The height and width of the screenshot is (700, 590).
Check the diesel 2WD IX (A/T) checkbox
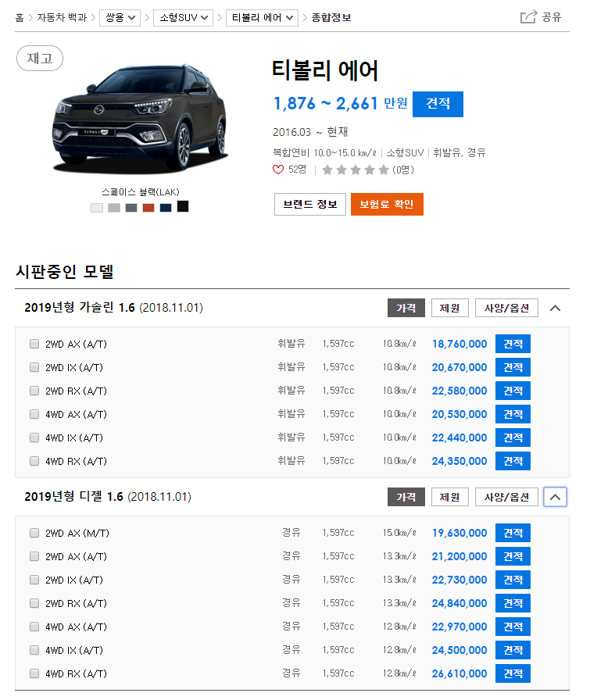click(x=34, y=580)
